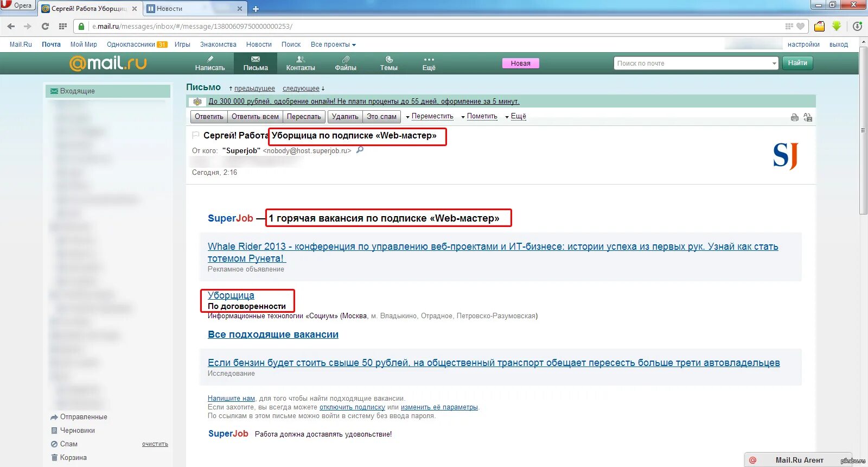
Task: Open the Контакты section
Action: tap(301, 64)
